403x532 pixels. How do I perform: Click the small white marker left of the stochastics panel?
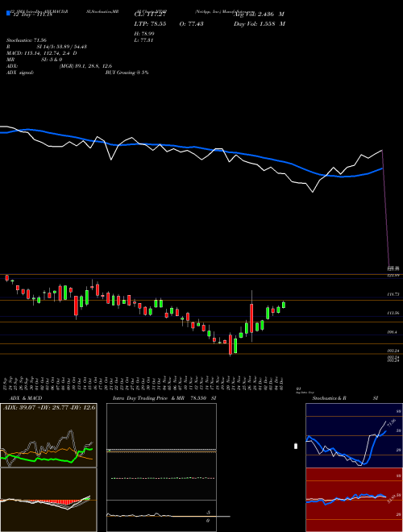296,447
